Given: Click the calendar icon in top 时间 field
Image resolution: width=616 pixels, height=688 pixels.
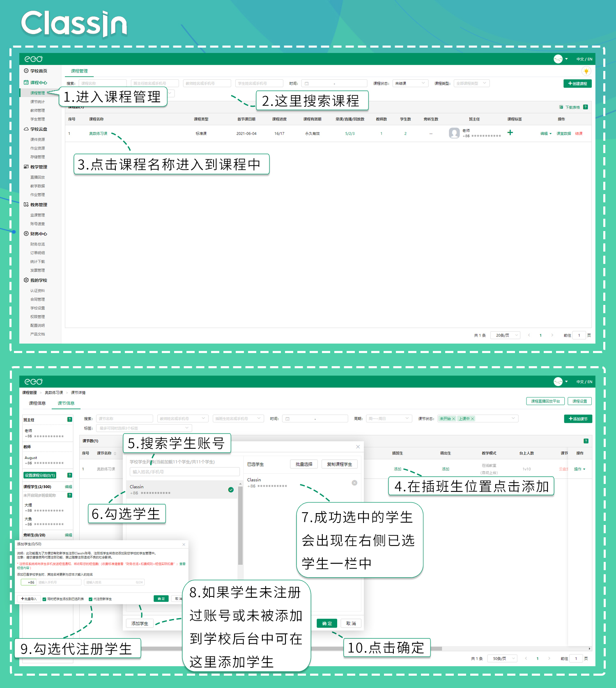Looking at the screenshot, I should [x=306, y=83].
